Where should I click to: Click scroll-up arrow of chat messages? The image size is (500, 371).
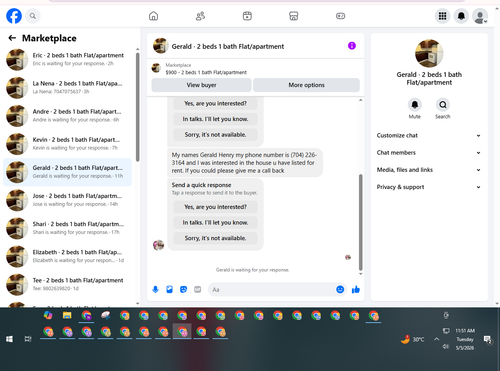tap(360, 100)
